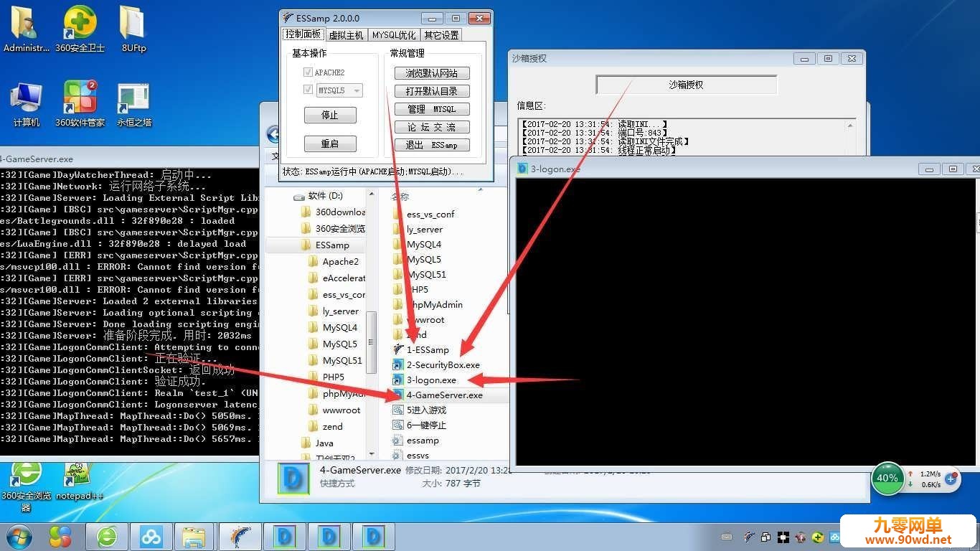Click the 停止 button
Image resolution: width=980 pixels, height=551 pixels.
point(330,115)
